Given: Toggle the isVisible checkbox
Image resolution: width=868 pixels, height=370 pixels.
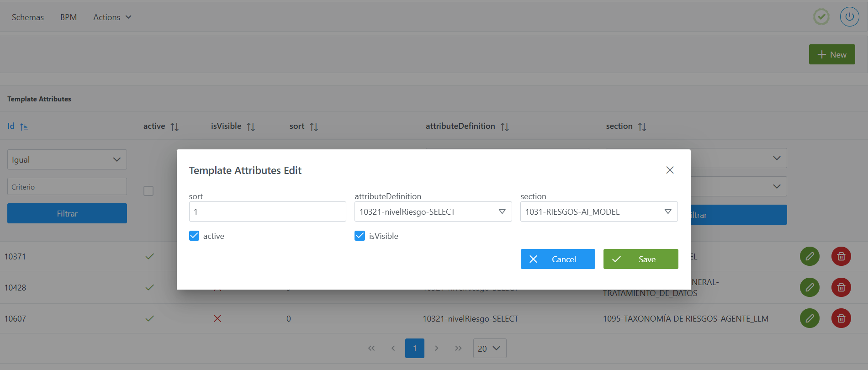Looking at the screenshot, I should click(x=360, y=236).
